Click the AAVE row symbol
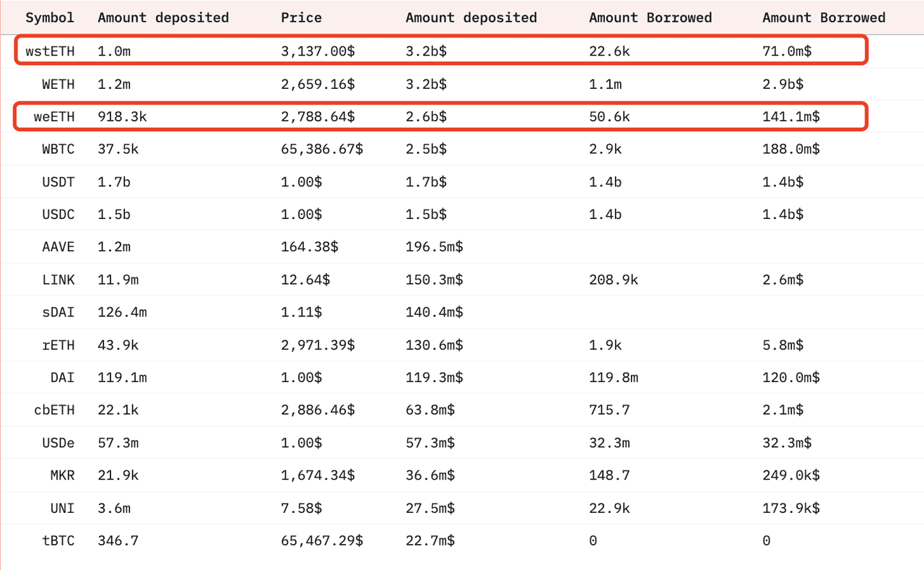Screen dimensions: 924x570 tap(58, 246)
